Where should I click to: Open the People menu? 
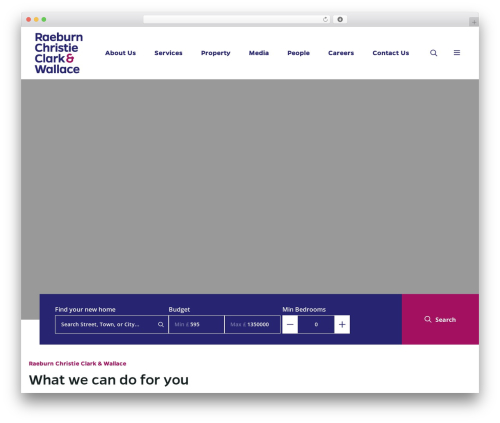tap(298, 53)
